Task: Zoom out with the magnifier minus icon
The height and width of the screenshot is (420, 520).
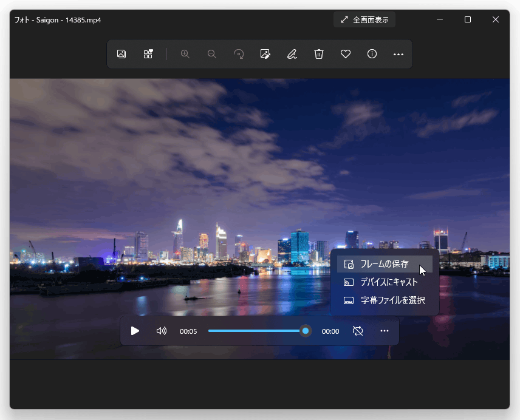Action: click(x=212, y=54)
